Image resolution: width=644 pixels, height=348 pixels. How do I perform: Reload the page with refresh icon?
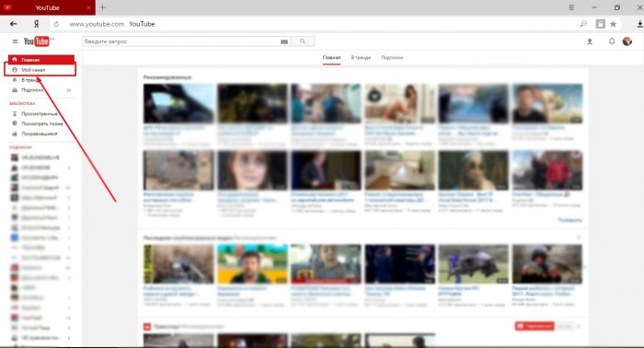pyautogui.click(x=56, y=24)
